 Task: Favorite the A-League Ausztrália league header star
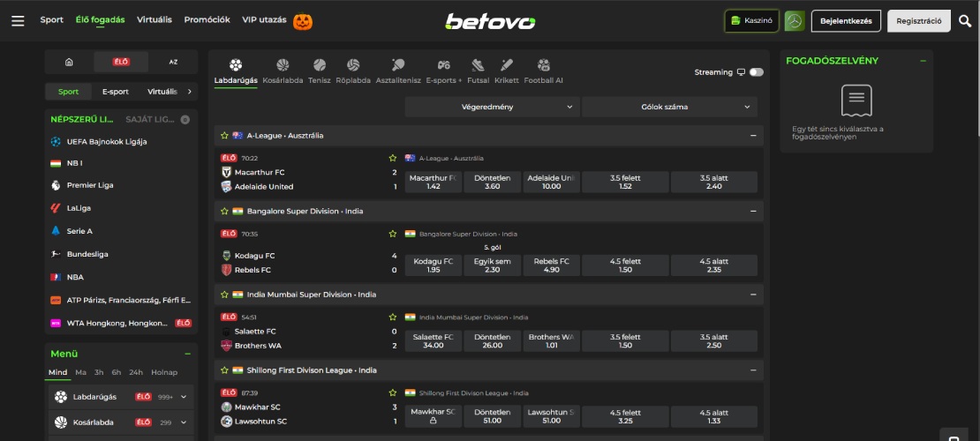(x=224, y=136)
